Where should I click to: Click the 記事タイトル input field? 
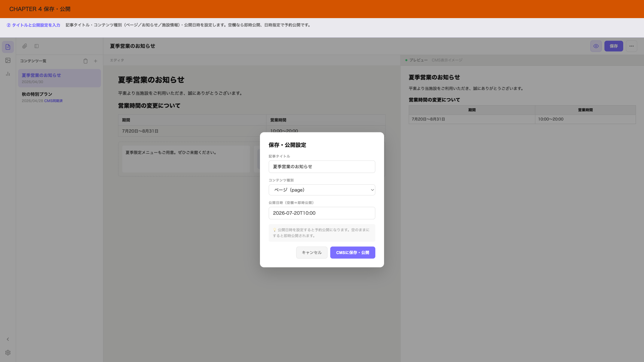click(x=322, y=167)
